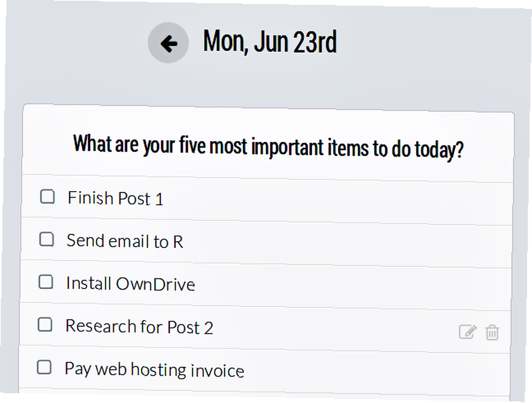Click the five most important items heading
The height and width of the screenshot is (403, 532).
click(x=268, y=147)
